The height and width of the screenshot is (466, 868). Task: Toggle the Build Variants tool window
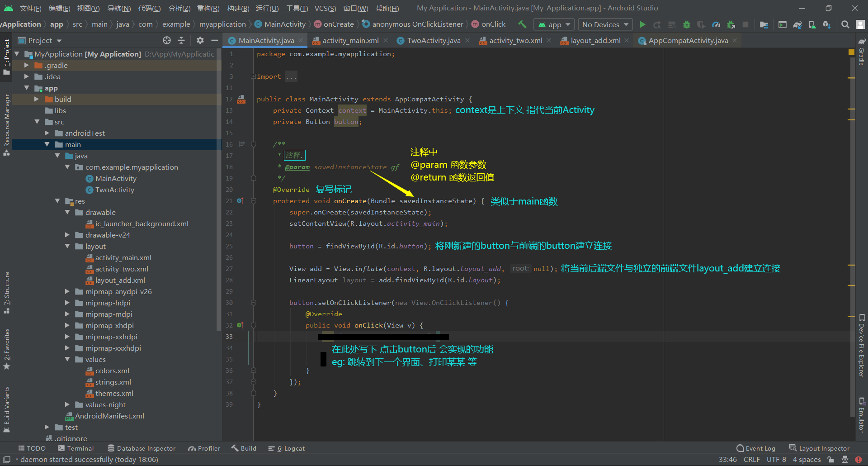(6, 409)
